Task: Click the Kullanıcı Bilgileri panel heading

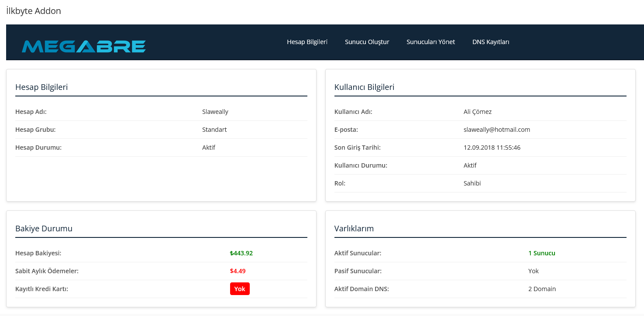Action: pos(364,87)
